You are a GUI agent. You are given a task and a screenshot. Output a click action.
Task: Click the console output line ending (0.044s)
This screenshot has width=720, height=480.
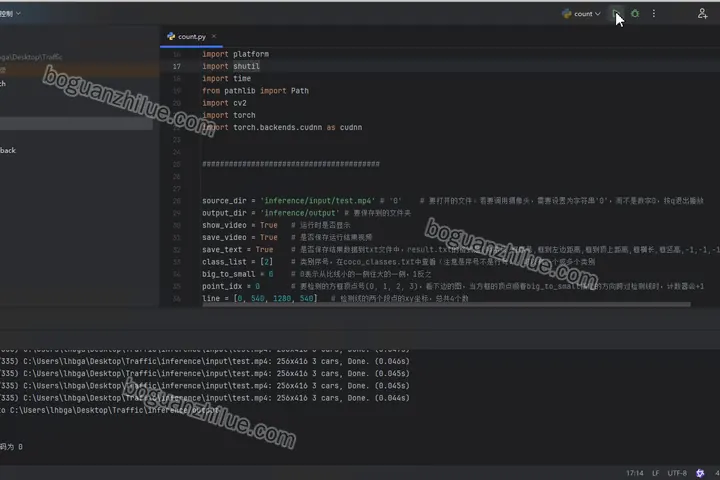(205, 398)
